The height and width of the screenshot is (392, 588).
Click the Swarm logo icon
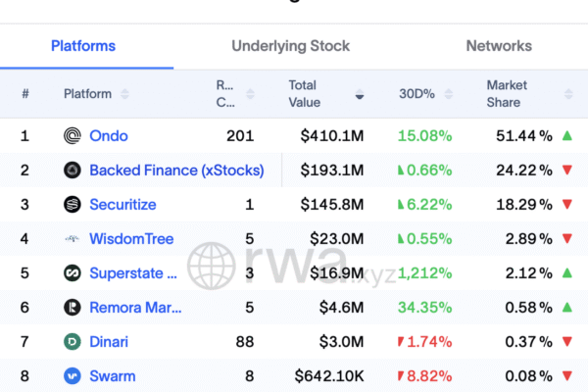point(73,376)
